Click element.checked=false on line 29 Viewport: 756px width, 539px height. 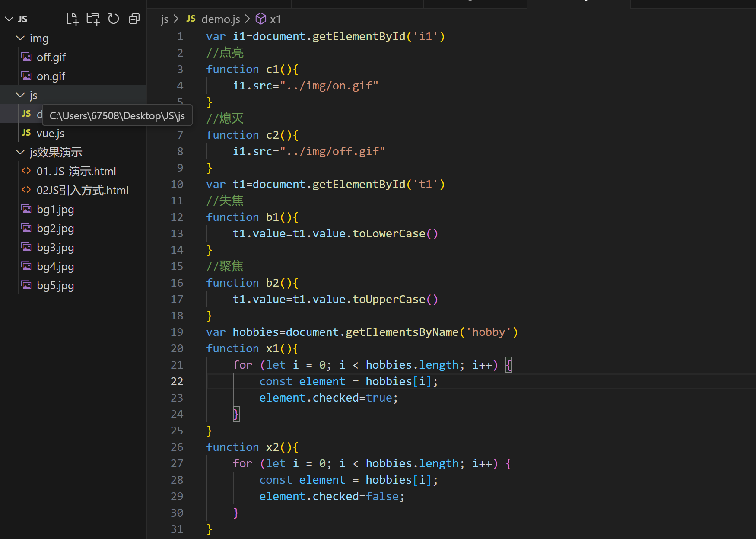(x=332, y=496)
